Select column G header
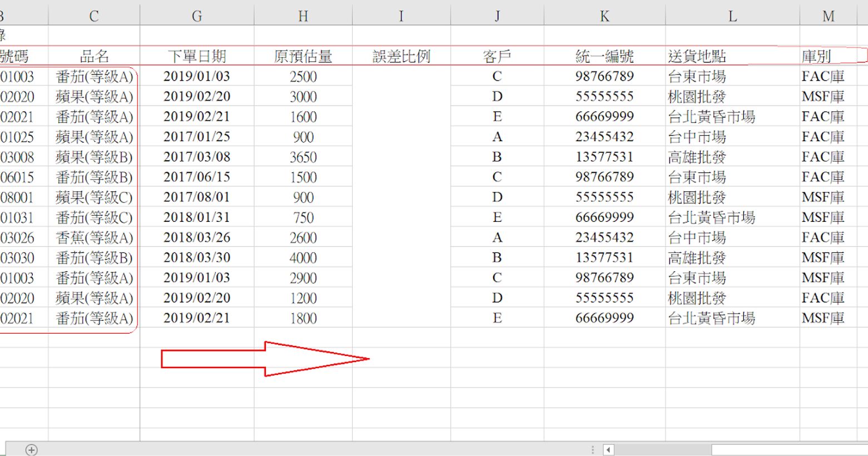 point(196,16)
